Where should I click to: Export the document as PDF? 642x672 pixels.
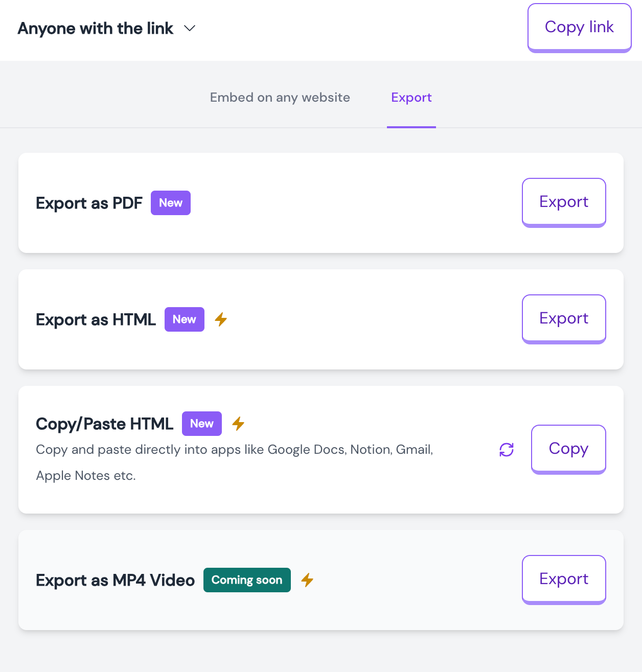pos(564,202)
